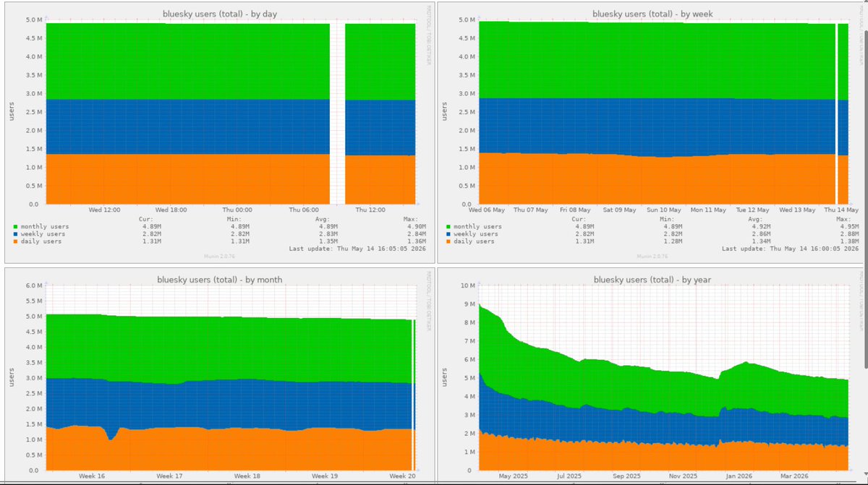Click the 'bluesky users (total) - by week' title
This screenshot has height=485, width=868.
[x=653, y=14]
